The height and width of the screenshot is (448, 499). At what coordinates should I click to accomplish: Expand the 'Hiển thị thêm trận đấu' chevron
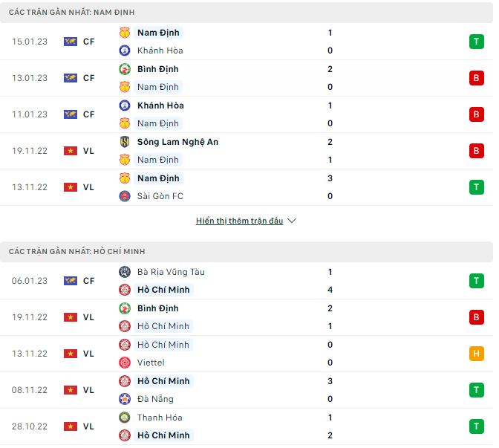tap(292, 221)
